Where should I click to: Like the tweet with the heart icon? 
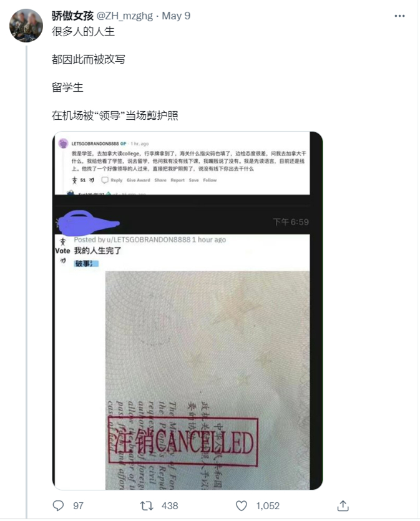tap(242, 506)
